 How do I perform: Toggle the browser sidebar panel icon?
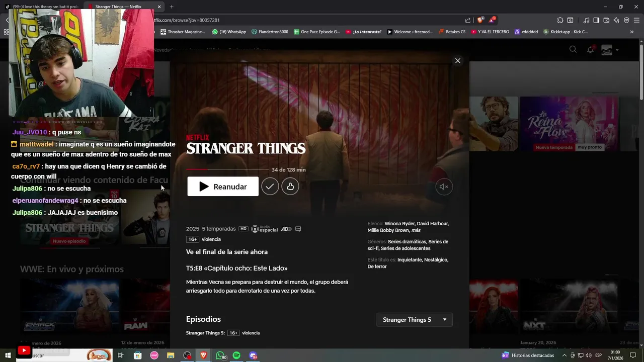596,20
